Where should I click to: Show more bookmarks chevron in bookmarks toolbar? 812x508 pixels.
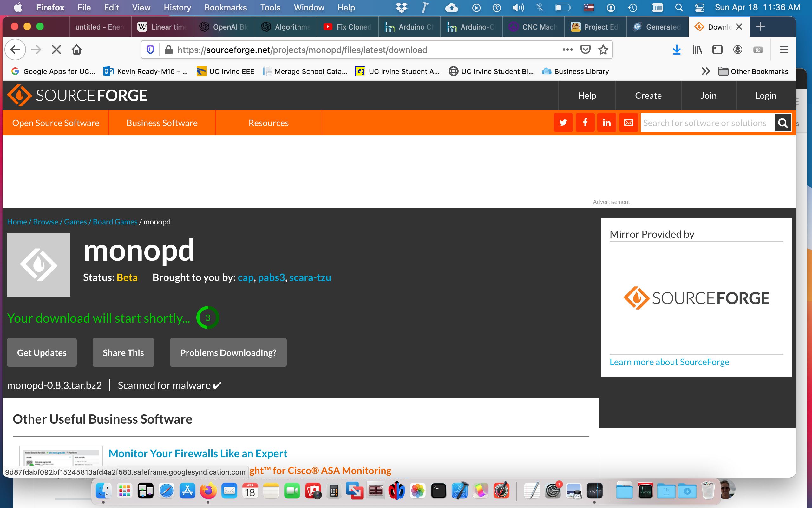coord(706,71)
